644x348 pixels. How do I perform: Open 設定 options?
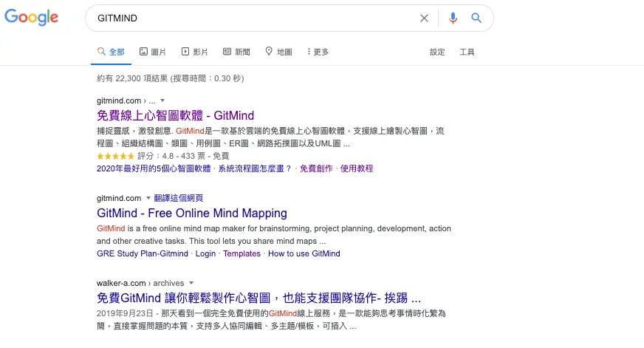(x=437, y=52)
